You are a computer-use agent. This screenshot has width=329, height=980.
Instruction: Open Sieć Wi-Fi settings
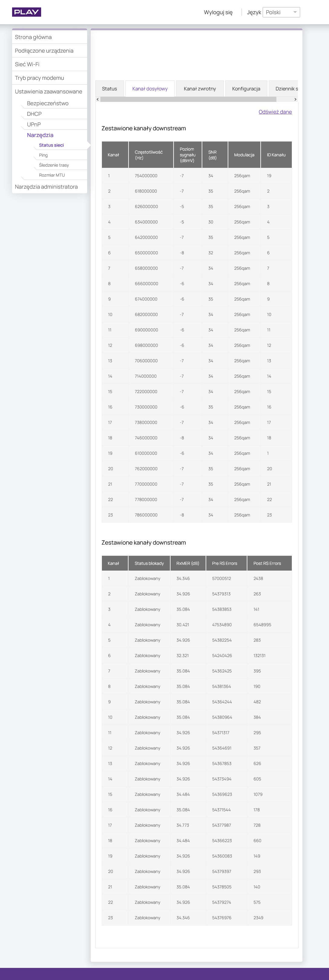[27, 65]
